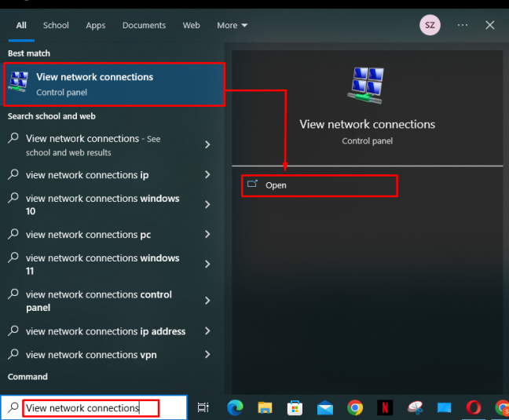Close the search panel with X
The height and width of the screenshot is (420, 509).
490,25
